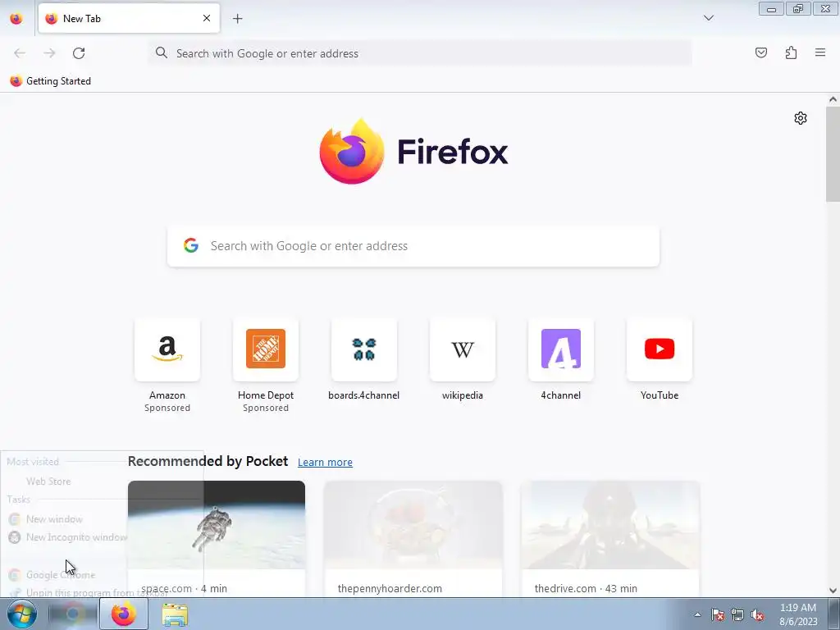
Task: Select the New Tab tab
Action: (x=129, y=18)
